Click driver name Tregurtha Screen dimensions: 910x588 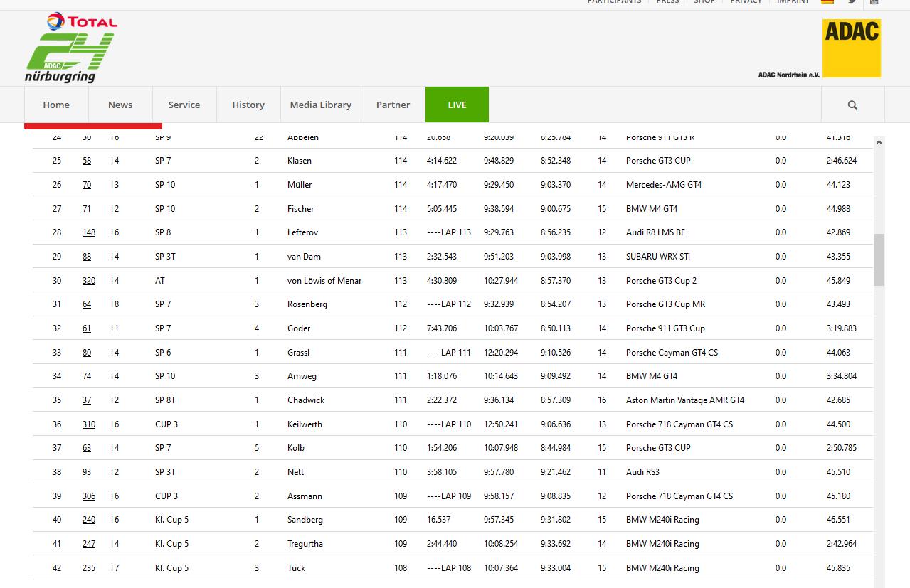point(305,544)
